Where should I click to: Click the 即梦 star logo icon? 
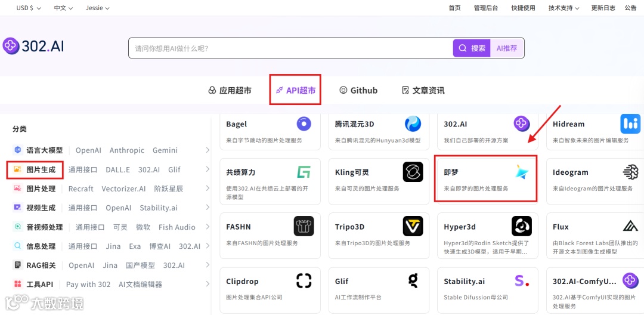(x=522, y=172)
